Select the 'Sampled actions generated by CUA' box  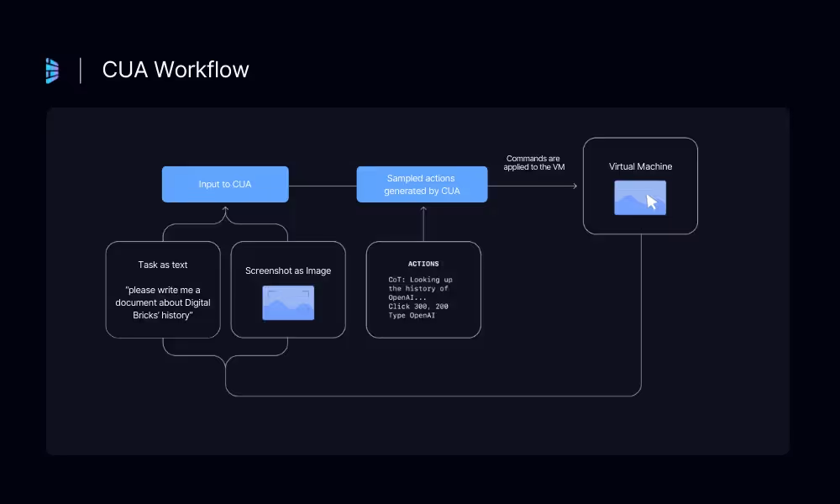423,184
